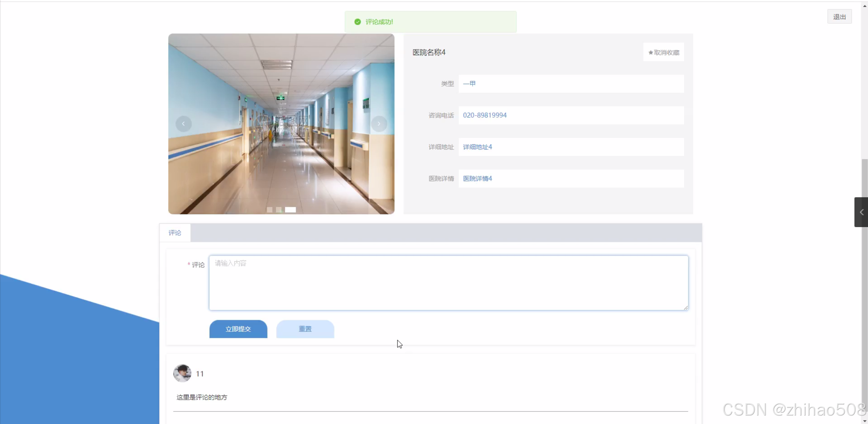
Task: Click the next image carousel arrow
Action: tap(379, 124)
